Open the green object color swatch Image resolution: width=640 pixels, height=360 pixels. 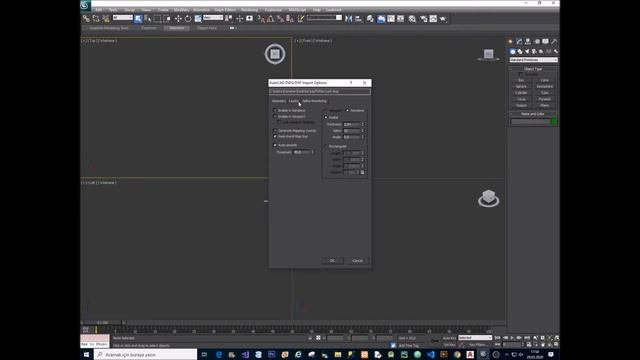pos(554,122)
